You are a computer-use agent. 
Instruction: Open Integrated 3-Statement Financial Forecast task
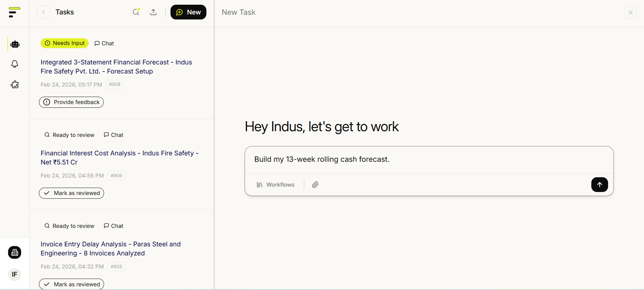116,67
